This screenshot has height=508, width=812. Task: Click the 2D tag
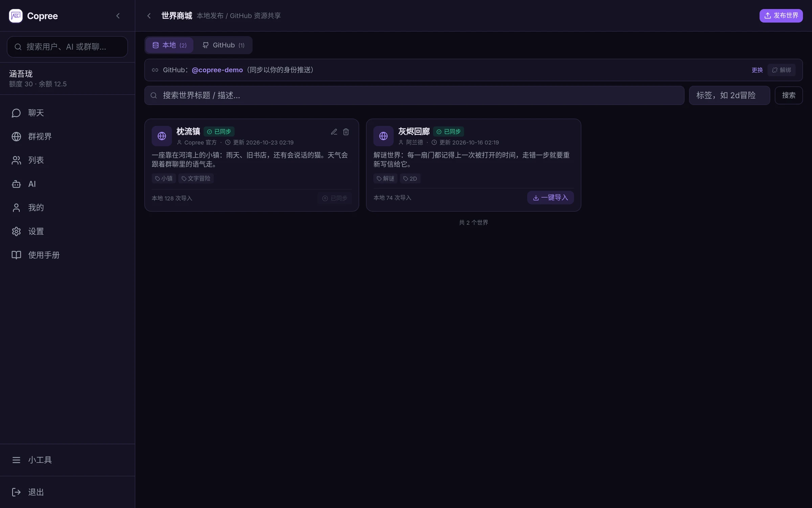pos(410,178)
